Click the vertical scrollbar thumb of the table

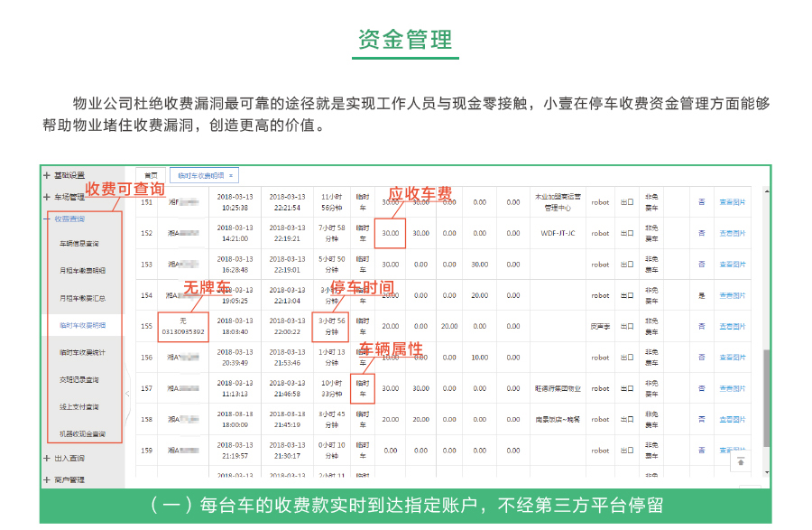766,398
